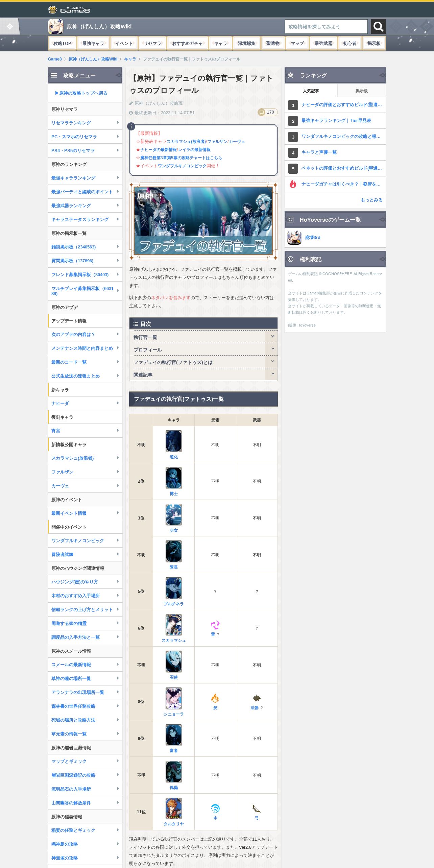This screenshot has height=868, width=434.
Task: Open 少女 character portrait
Action: pos(174,514)
